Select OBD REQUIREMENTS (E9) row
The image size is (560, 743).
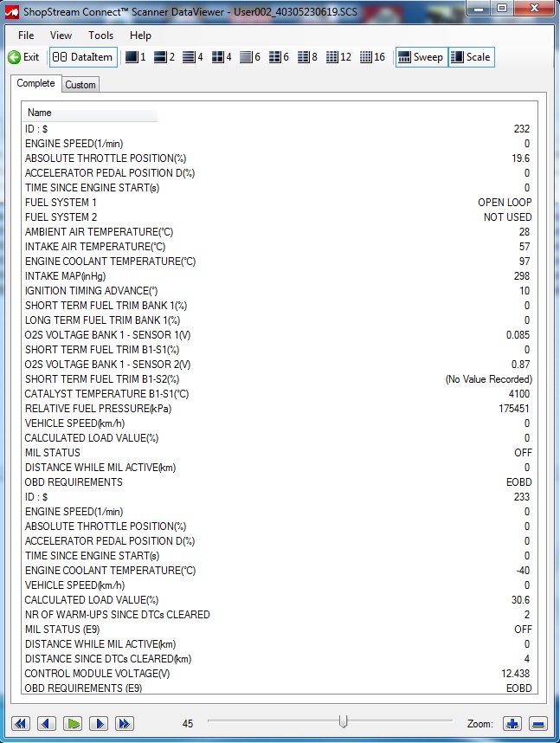tap(280, 688)
